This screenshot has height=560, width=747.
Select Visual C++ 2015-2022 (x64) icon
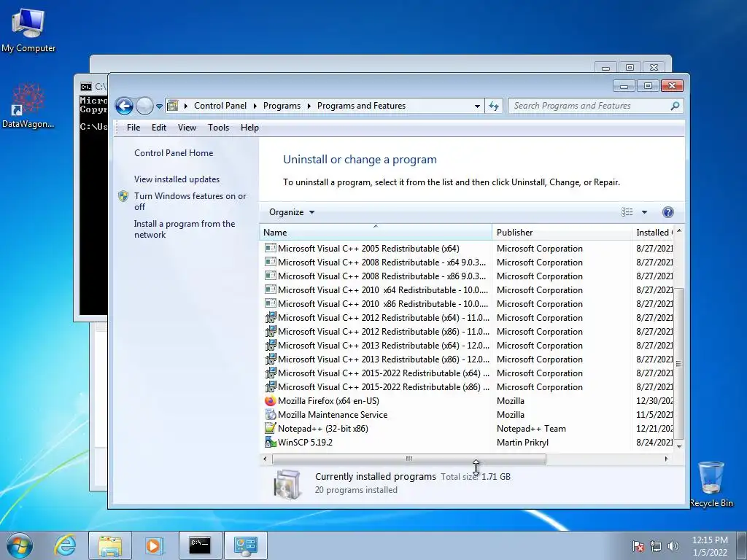(270, 373)
